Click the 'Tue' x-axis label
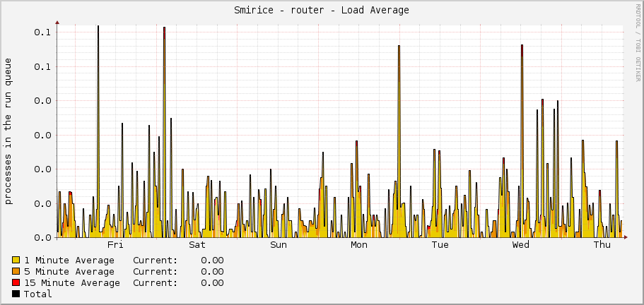This screenshot has width=644, height=305. tap(440, 245)
